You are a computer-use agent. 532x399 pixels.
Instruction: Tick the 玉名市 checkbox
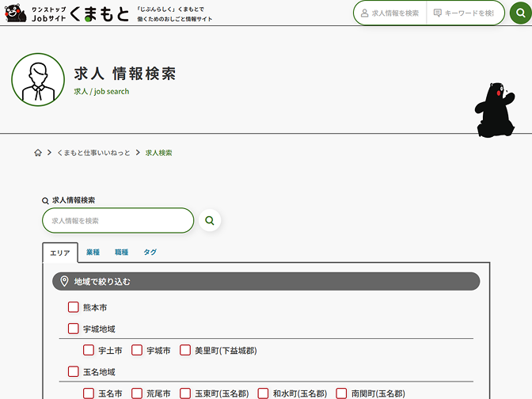coord(89,393)
